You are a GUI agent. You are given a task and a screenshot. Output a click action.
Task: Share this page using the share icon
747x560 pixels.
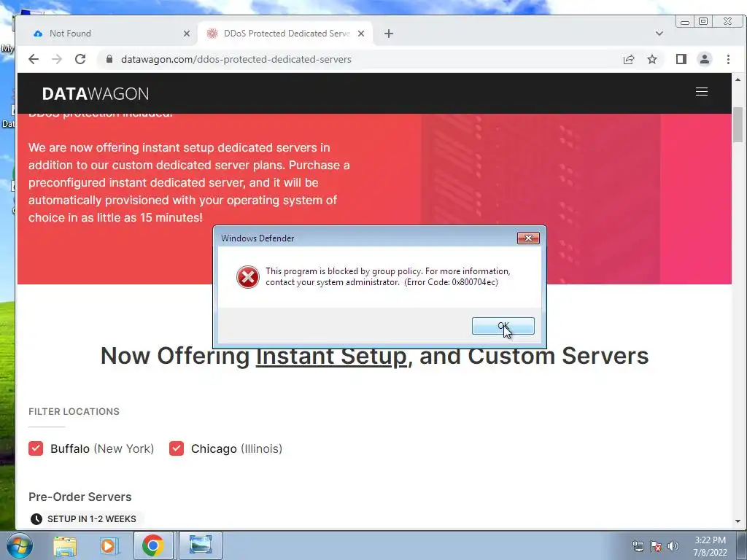629,59
